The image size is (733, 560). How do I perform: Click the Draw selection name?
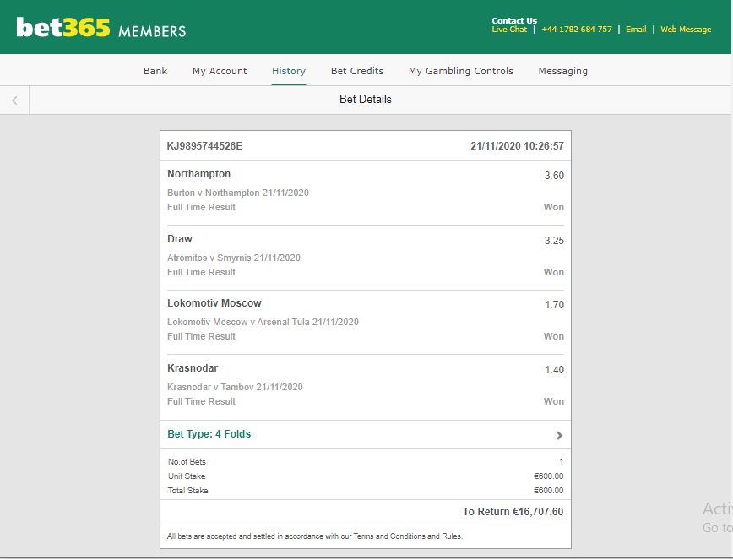180,239
